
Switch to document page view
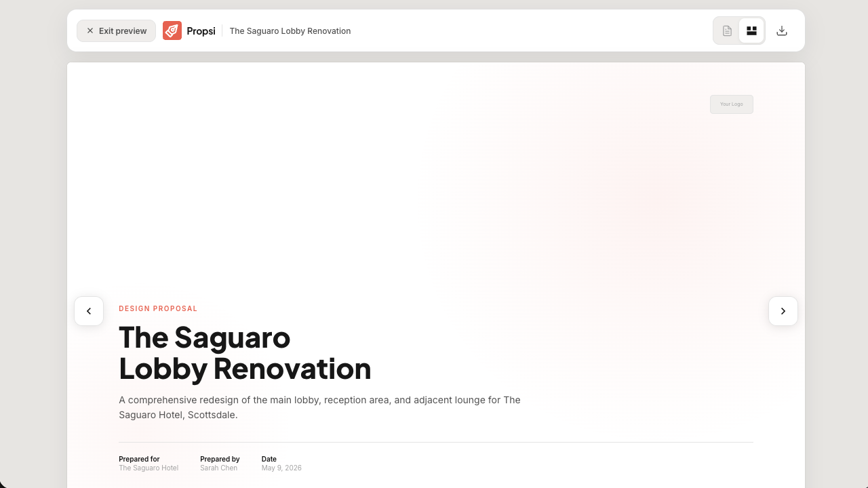point(727,30)
